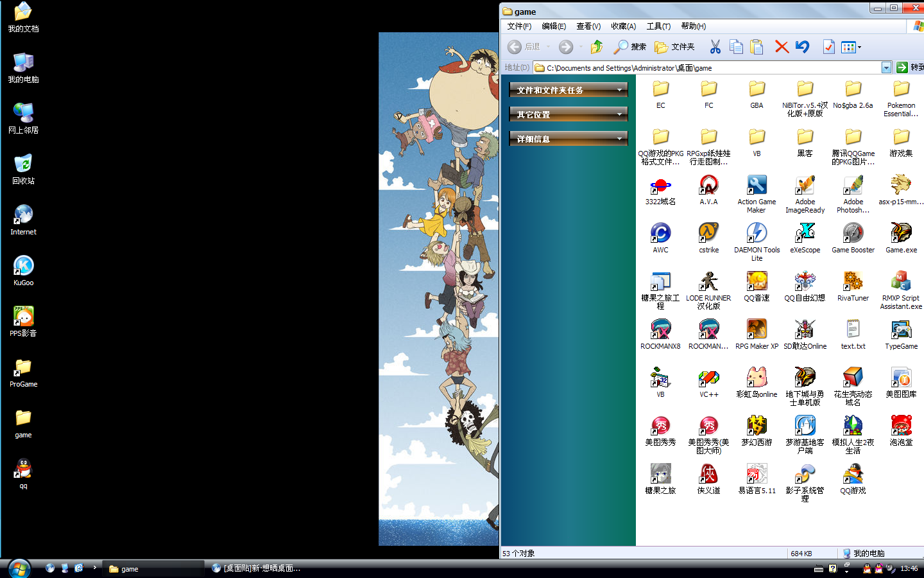The height and width of the screenshot is (578, 924).
Task: Open the VC++ shortcut
Action: (708, 382)
